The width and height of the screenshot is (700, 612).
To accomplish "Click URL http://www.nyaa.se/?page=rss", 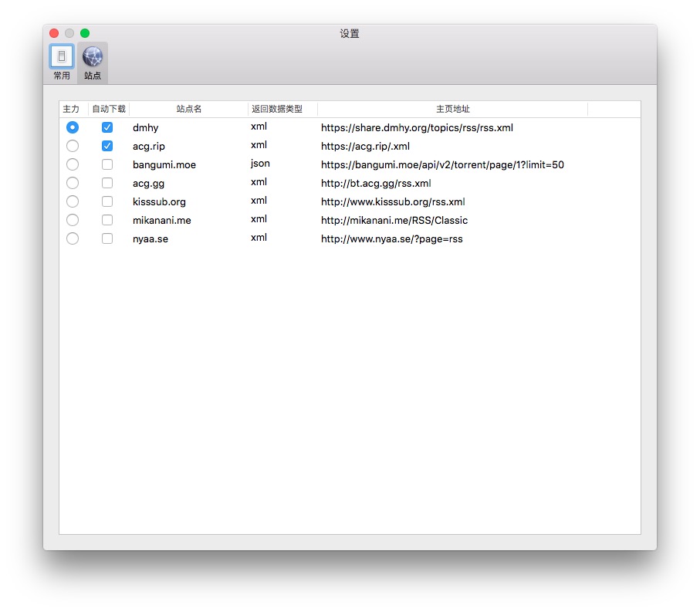I will tap(391, 239).
